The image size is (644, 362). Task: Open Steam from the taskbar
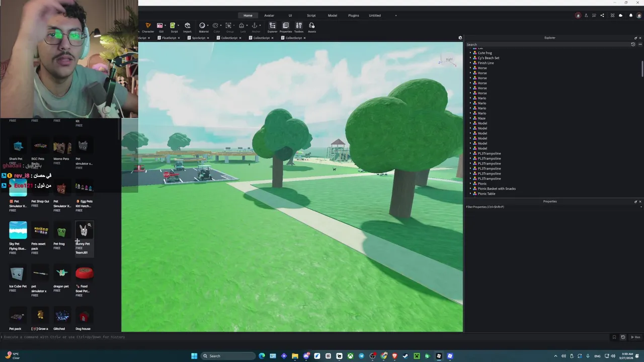[406, 356]
